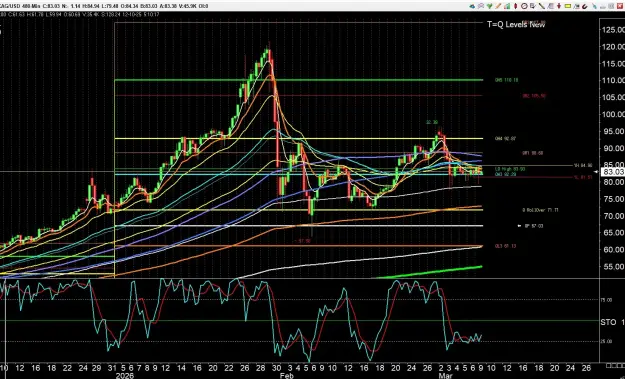Screen dimensions: 625x379
Task: Click the QS3 61.13 level label
Action: (505, 246)
